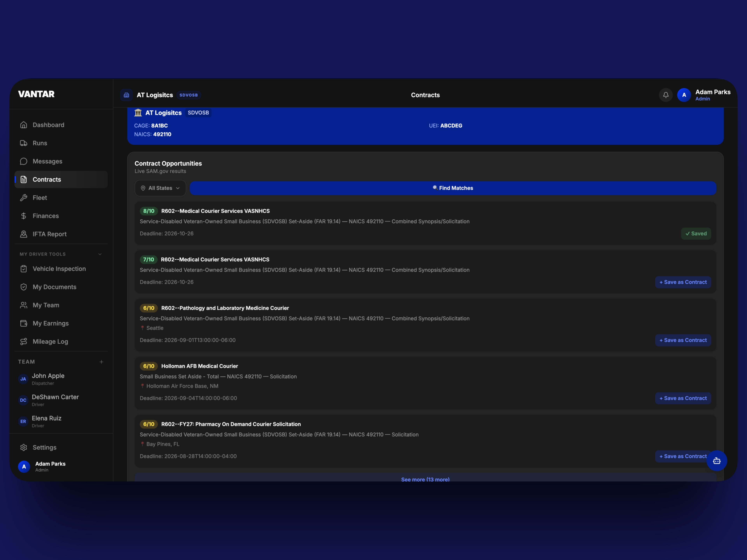
Task: Open R602--FY27: Pharmacy On Demand title
Action: pos(231,424)
